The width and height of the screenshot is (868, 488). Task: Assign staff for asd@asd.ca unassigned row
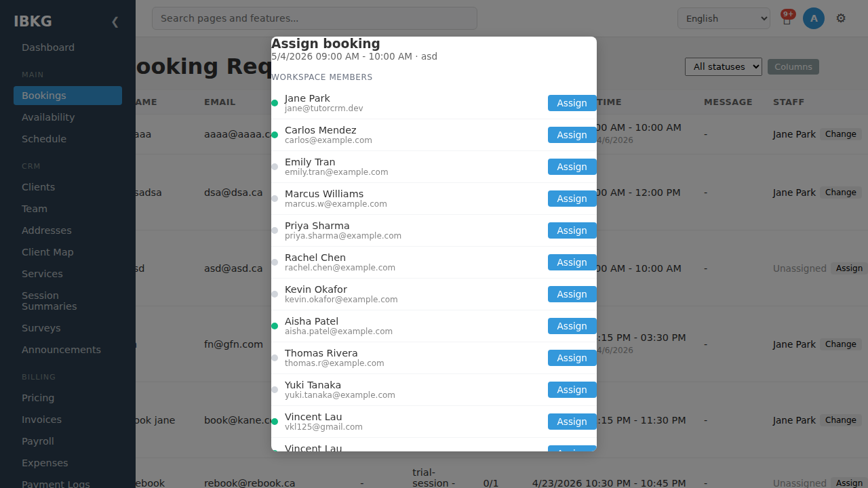click(x=849, y=268)
